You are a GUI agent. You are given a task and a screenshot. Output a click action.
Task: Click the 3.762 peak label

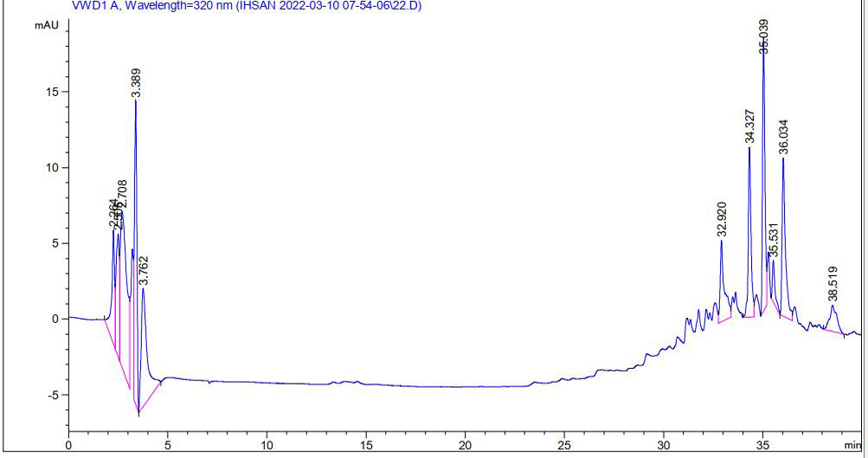(144, 271)
